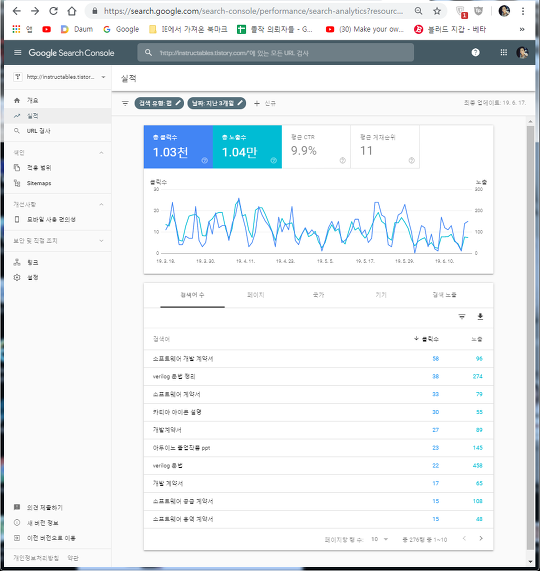The height and width of the screenshot is (571, 540).
Task: Switch to the 검색 노출 tab
Action: 444,295
